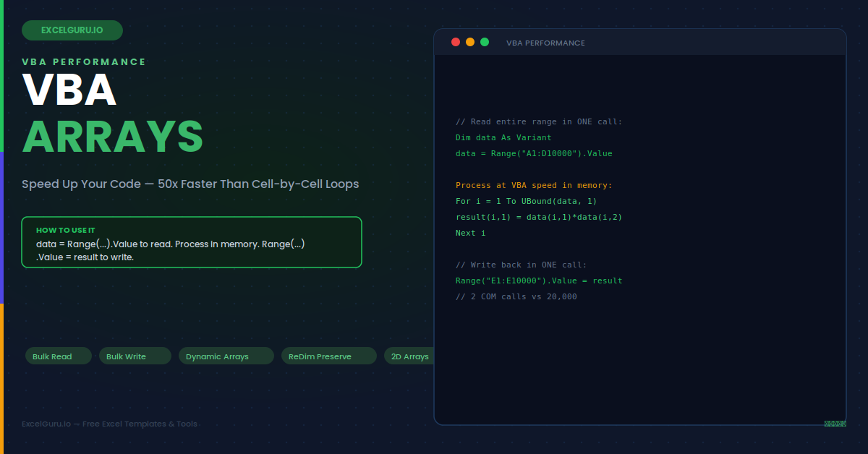Select the Bulk Read tag
This screenshot has height=454, width=868.
[x=59, y=356]
